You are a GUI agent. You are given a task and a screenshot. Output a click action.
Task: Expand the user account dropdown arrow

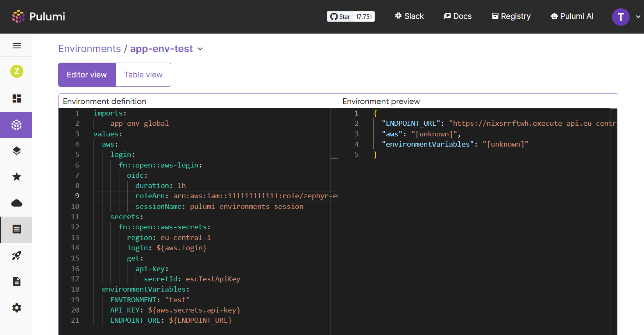coord(638,17)
